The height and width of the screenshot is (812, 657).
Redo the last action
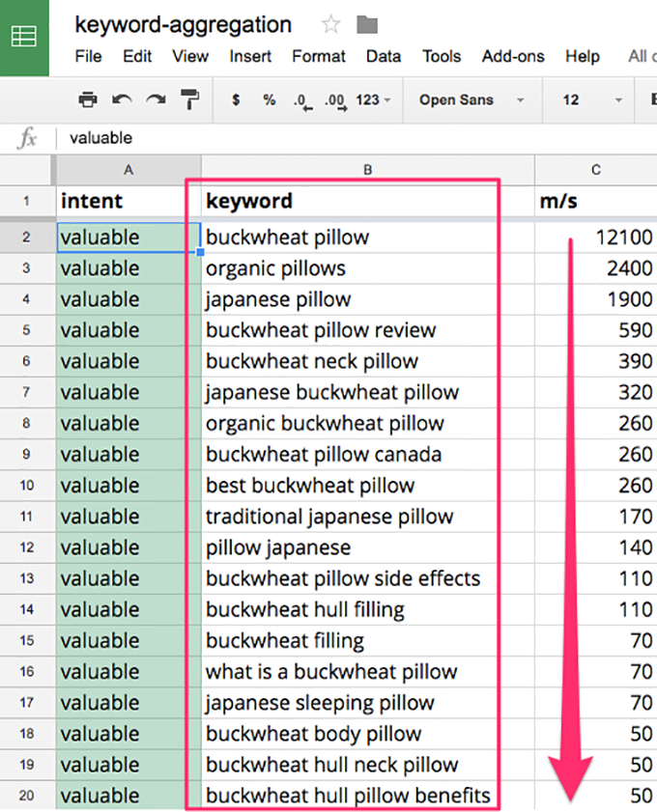[156, 98]
